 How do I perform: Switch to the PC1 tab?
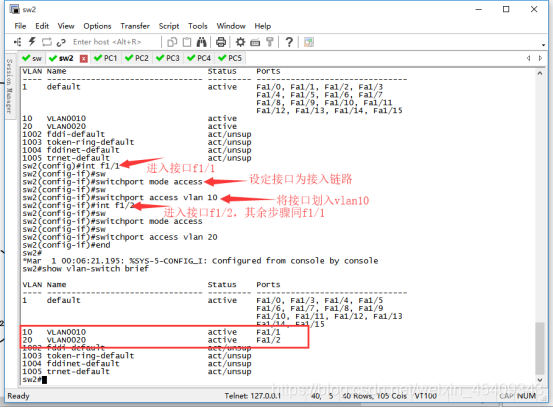click(106, 58)
